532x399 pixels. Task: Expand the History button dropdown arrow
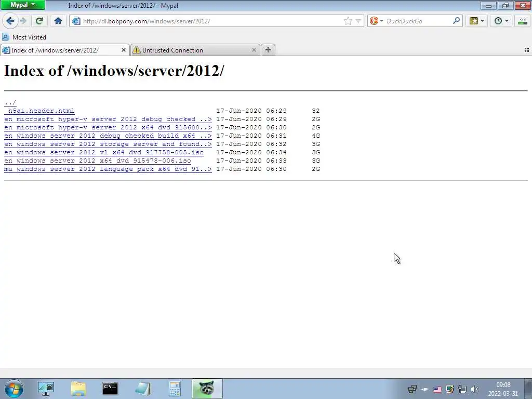tap(507, 21)
